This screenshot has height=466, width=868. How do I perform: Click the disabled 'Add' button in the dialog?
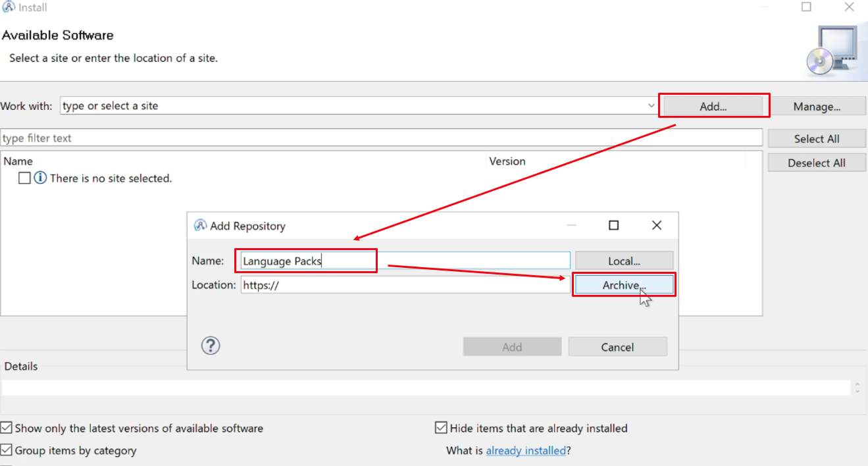513,347
